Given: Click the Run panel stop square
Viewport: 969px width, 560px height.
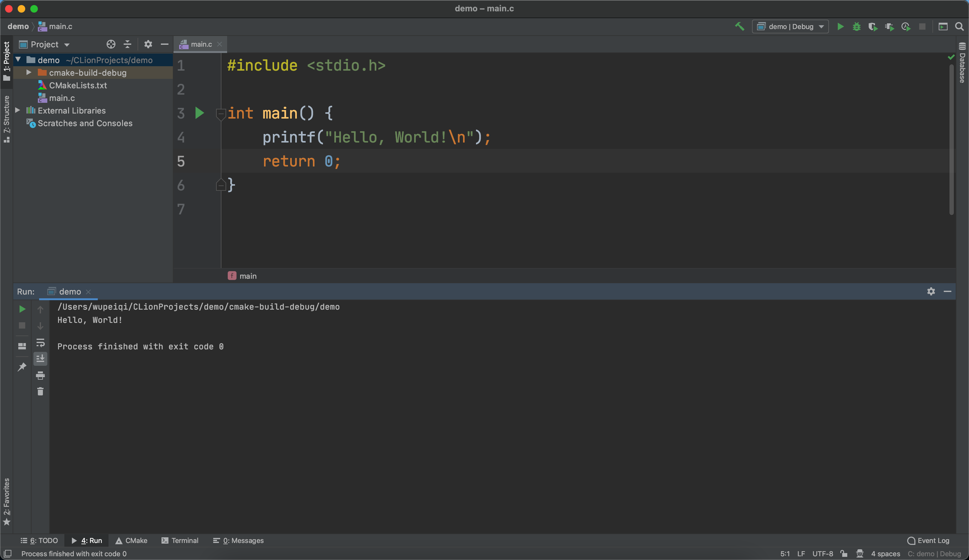Looking at the screenshot, I should tap(22, 325).
